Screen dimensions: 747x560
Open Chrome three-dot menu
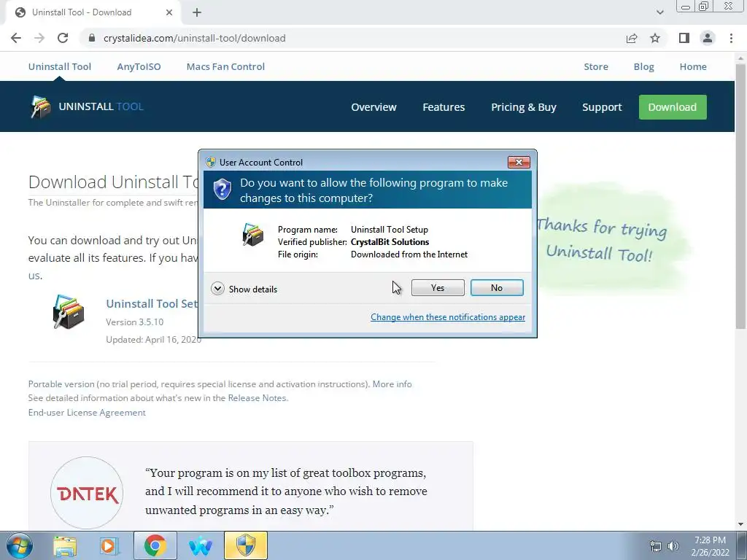tap(731, 38)
